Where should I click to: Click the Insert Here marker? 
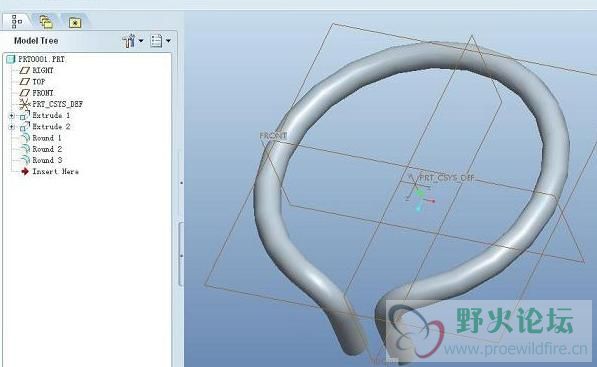(50, 171)
